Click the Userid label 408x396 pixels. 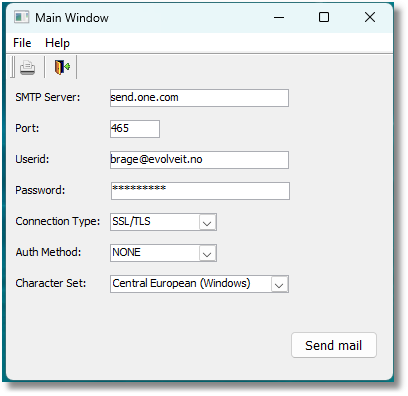[32, 159]
